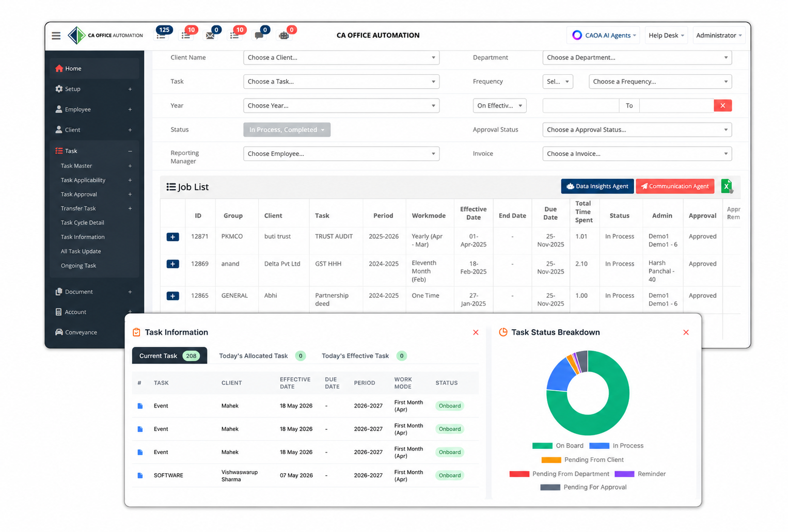Open the On Effective date type dropdown
The image size is (788, 532).
[499, 105]
